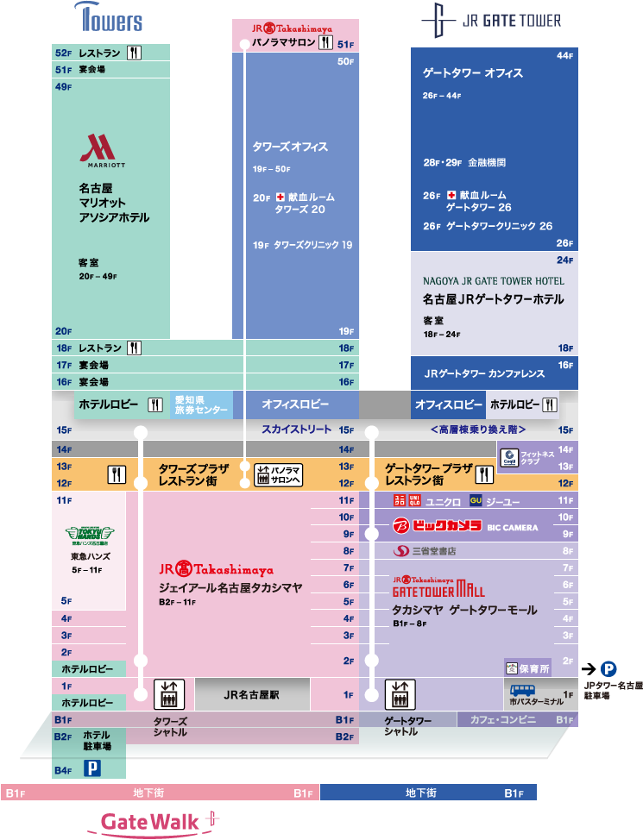The width and height of the screenshot is (643, 840).
Task: Click the Towers logo at top
Action: pos(109,17)
